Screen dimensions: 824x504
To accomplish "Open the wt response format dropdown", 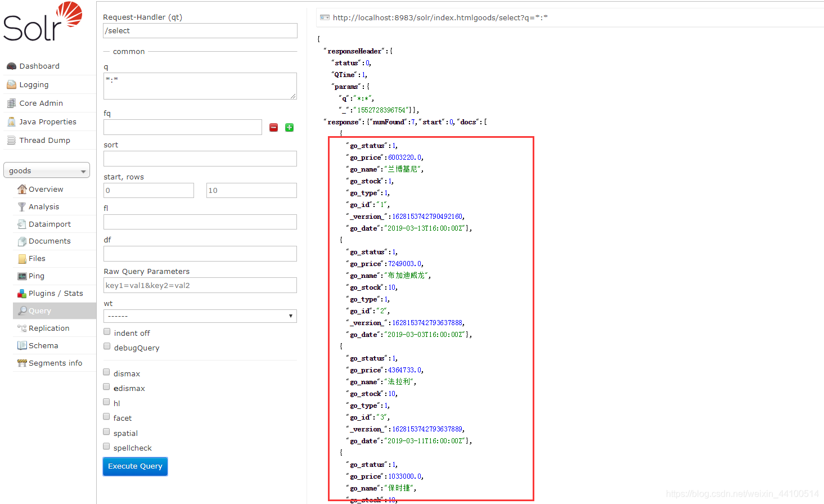I will tap(200, 316).
